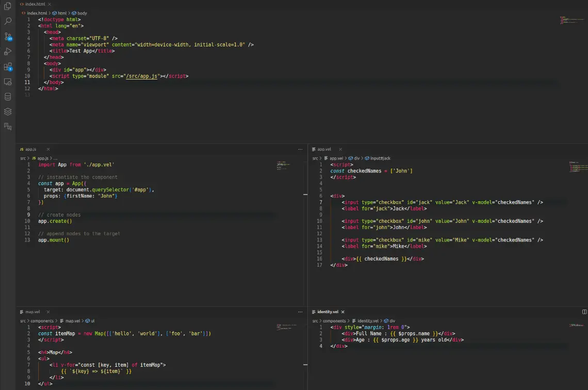Open the Run and Debug view
The width and height of the screenshot is (588, 390).
pos(8,52)
